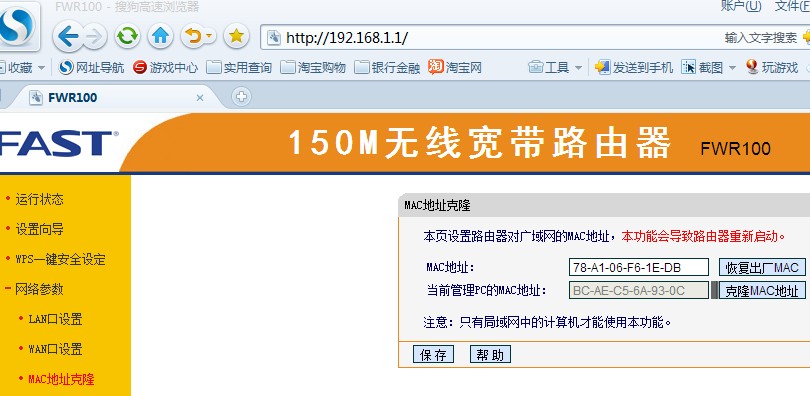Open the 银行金融 bookmark folder
This screenshot has height=396, width=810.
pyautogui.click(x=387, y=68)
